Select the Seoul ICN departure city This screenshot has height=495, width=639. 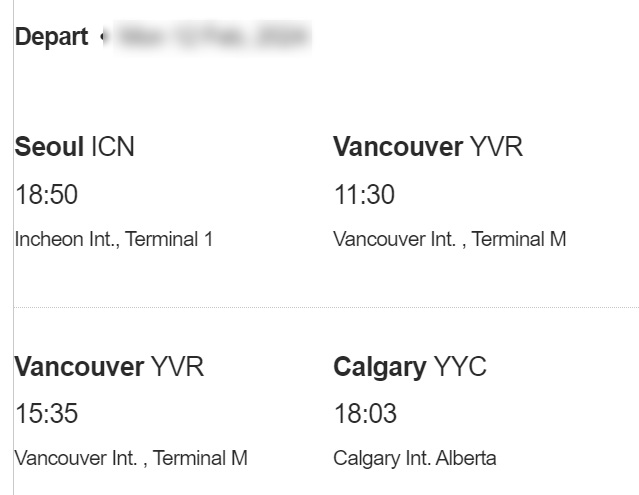pos(74,148)
